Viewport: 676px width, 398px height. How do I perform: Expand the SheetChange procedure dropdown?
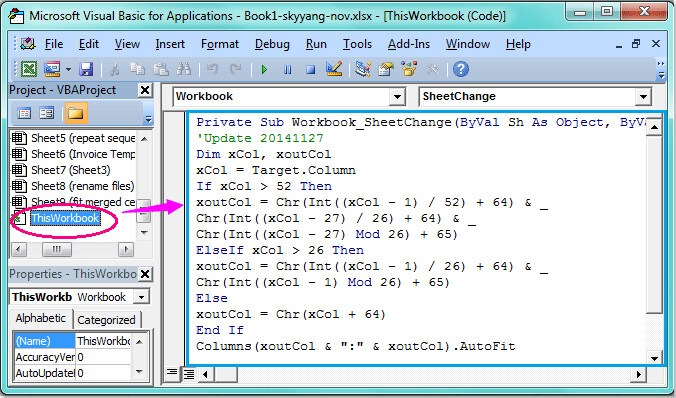643,97
